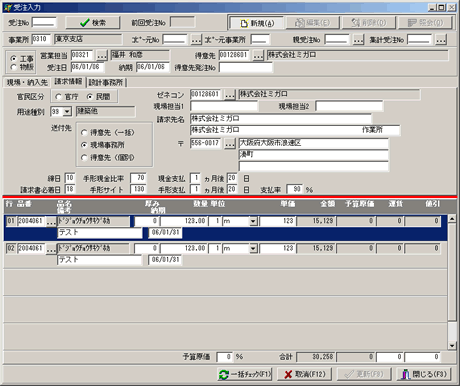The height and width of the screenshot is (386, 460).
Task: Click the 予算原価 percent field
Action: pos(225,357)
